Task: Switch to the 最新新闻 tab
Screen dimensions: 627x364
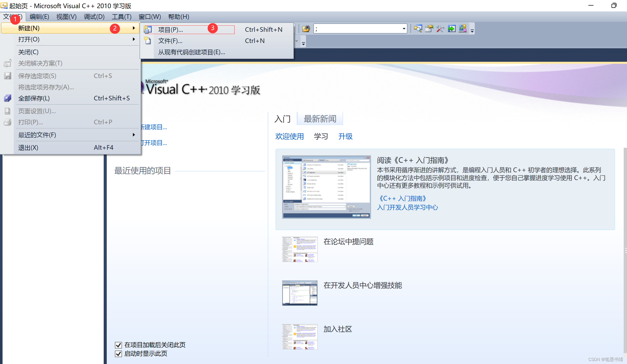Action: point(320,118)
